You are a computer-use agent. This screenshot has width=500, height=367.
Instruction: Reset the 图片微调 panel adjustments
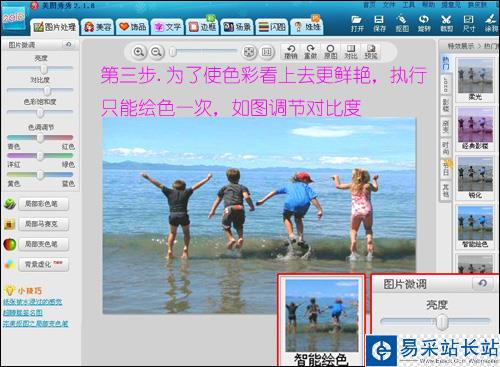tap(69, 44)
